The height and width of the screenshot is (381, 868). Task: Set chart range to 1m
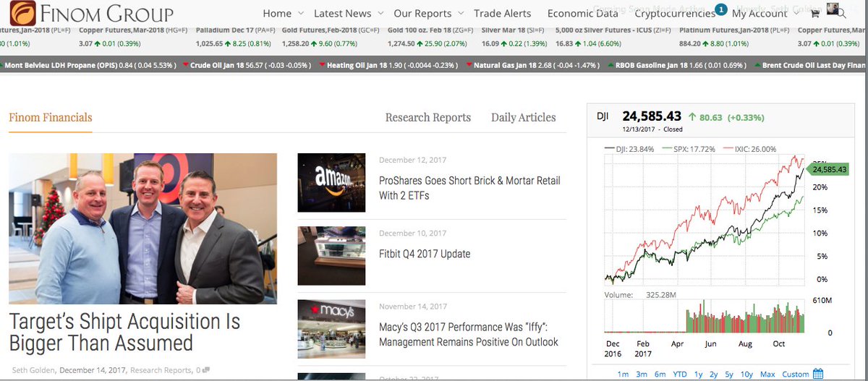pos(623,374)
